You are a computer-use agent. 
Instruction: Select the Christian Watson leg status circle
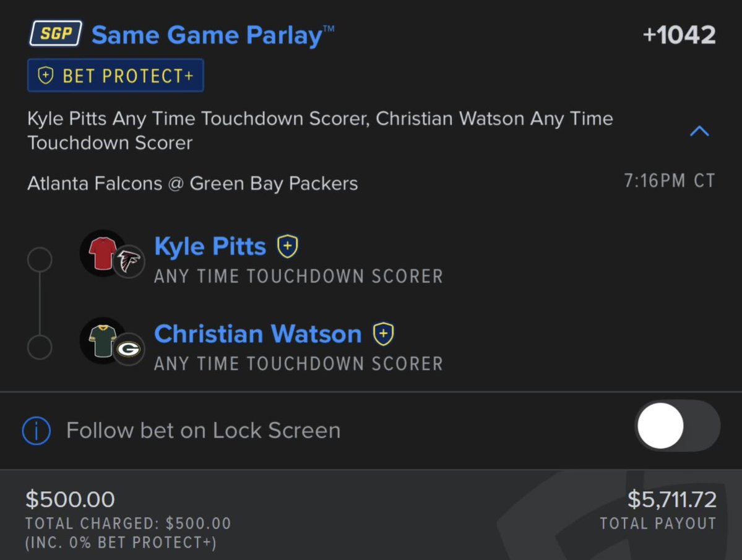[x=40, y=347]
